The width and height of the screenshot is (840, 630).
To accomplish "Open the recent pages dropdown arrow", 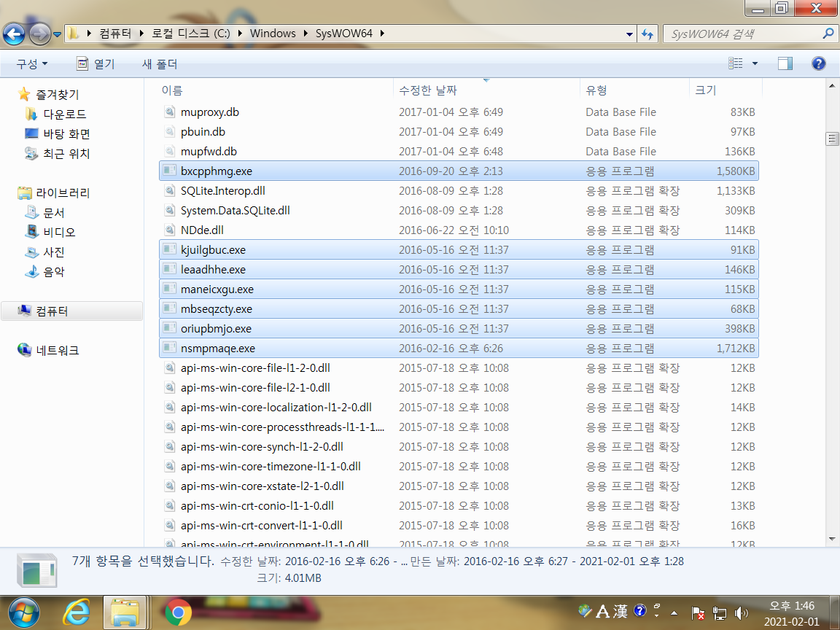I will pyautogui.click(x=57, y=34).
